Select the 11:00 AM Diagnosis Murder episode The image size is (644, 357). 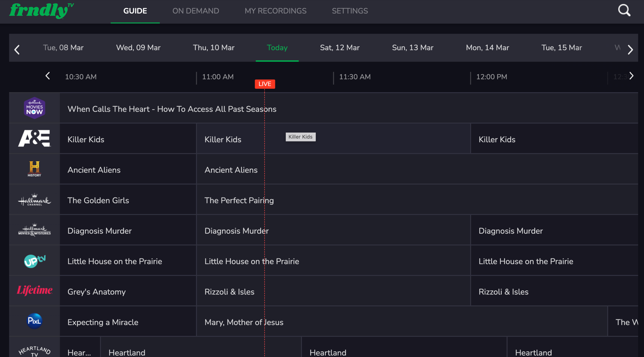coord(333,230)
